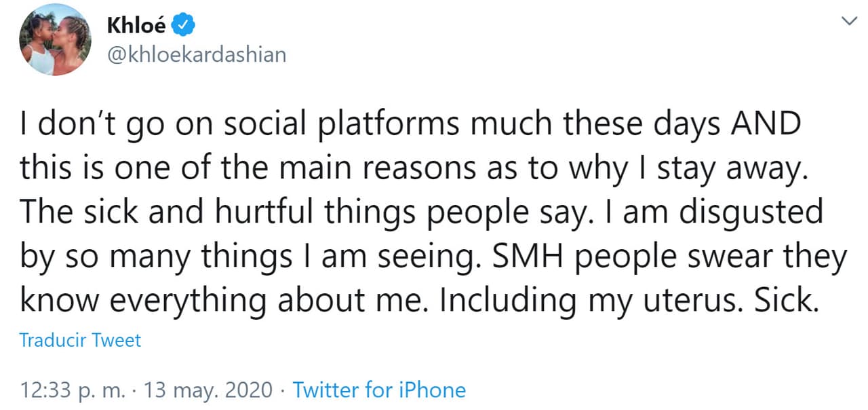
Task: Click the "Twitter for iPhone" source link
Action: (x=379, y=390)
